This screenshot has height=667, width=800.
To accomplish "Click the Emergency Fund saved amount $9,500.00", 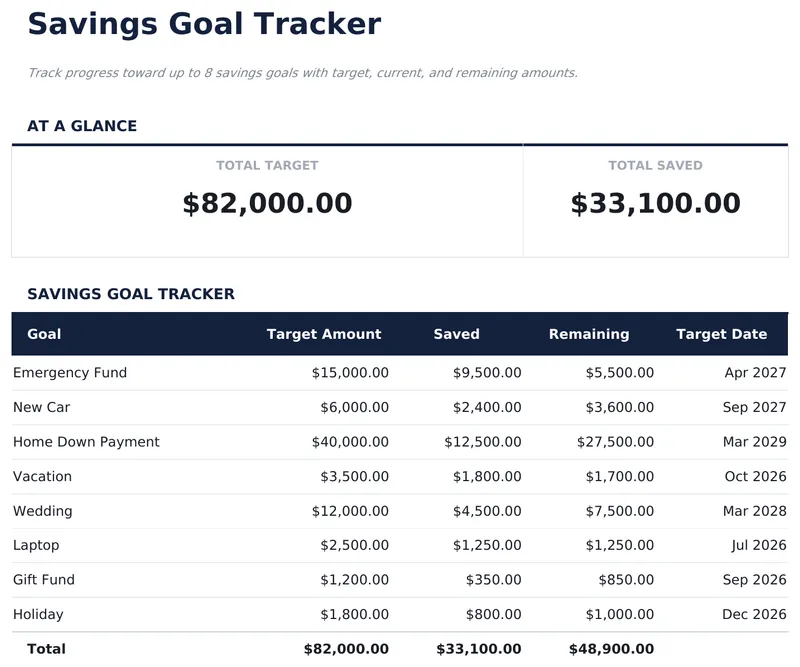I will pyautogui.click(x=487, y=373).
